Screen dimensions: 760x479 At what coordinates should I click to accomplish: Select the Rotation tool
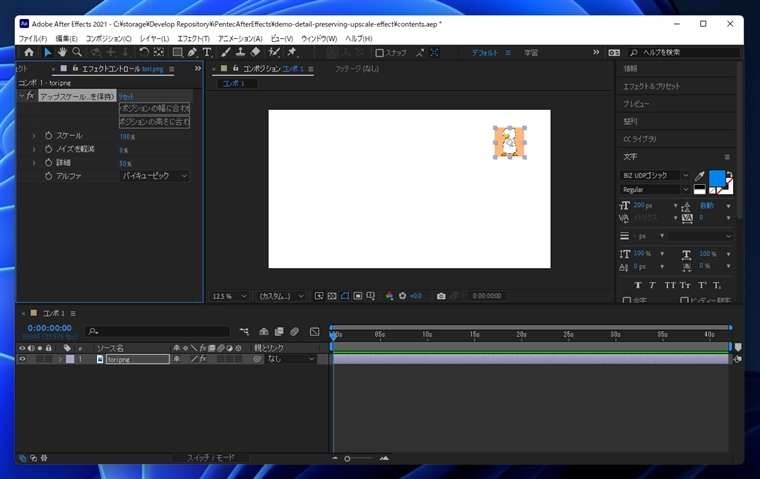[x=144, y=52]
